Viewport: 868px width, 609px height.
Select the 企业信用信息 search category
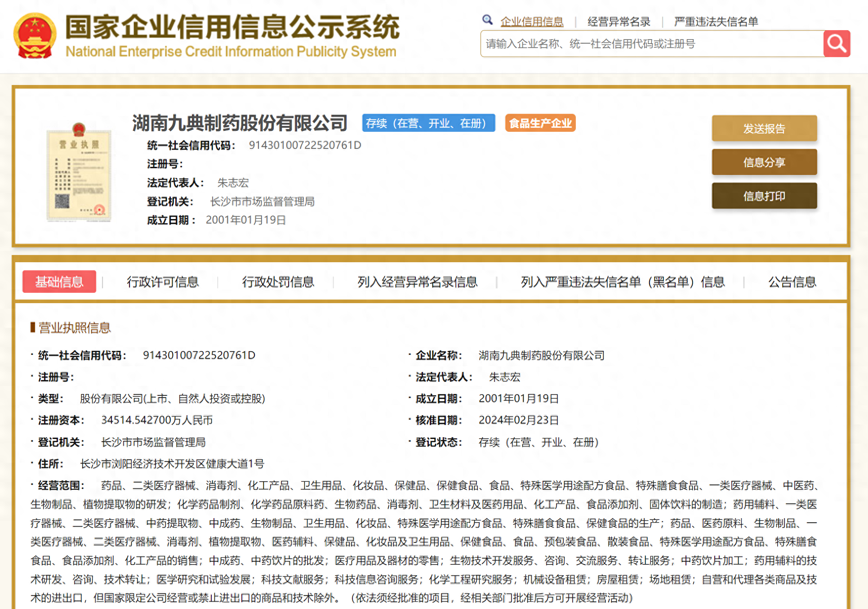tap(532, 22)
